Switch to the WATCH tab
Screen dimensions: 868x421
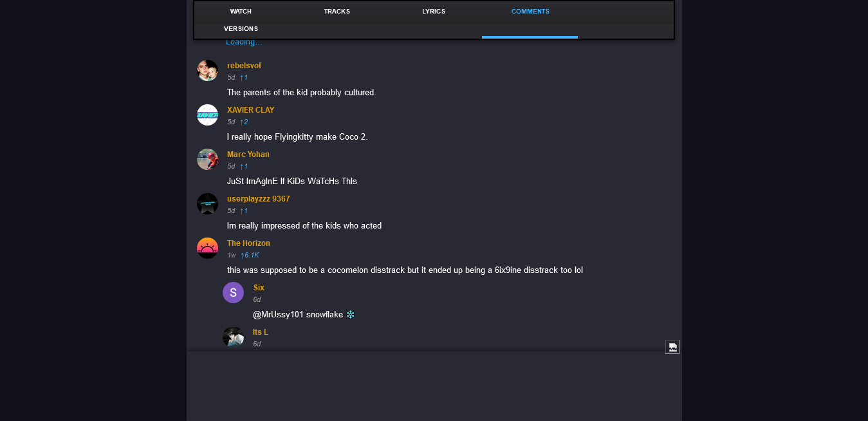(241, 12)
